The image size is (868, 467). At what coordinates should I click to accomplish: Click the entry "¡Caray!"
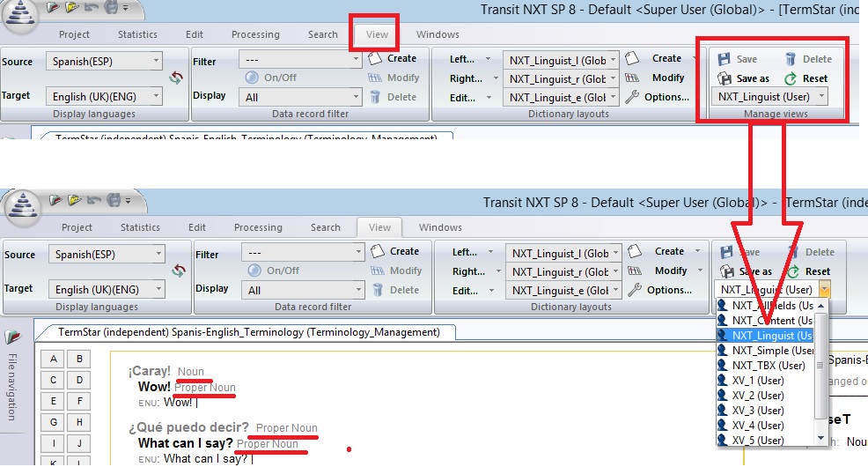(x=150, y=371)
